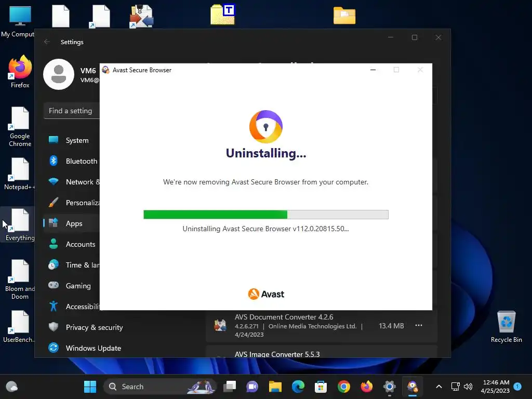Click the taskbar Search box
532x399 pixels.
[160, 387]
